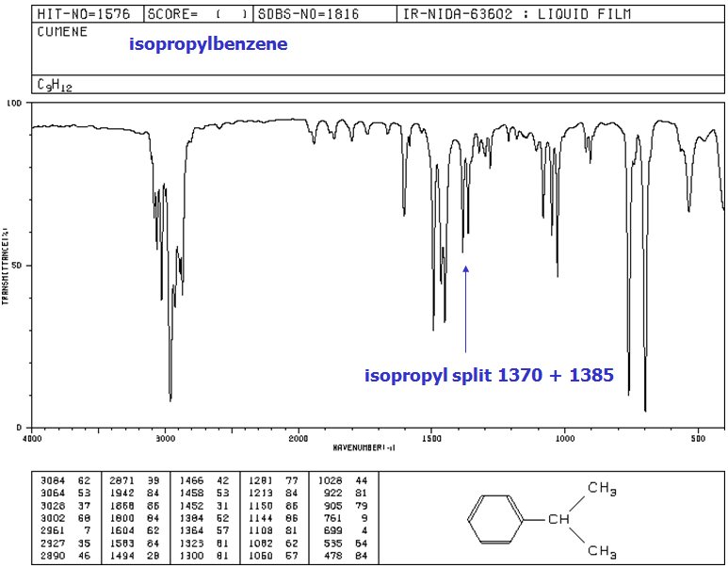Click the 3084 entry in the peak table

[49, 480]
